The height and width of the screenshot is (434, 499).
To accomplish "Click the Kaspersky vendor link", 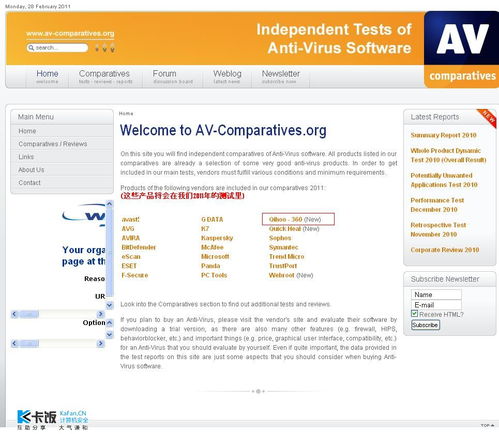I will click(x=217, y=238).
